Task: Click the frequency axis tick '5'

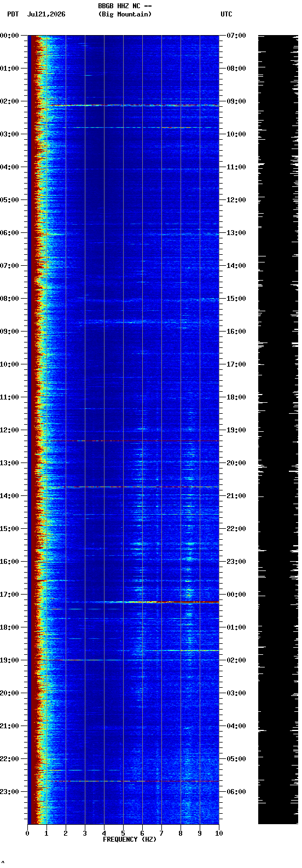Action: [x=123, y=833]
